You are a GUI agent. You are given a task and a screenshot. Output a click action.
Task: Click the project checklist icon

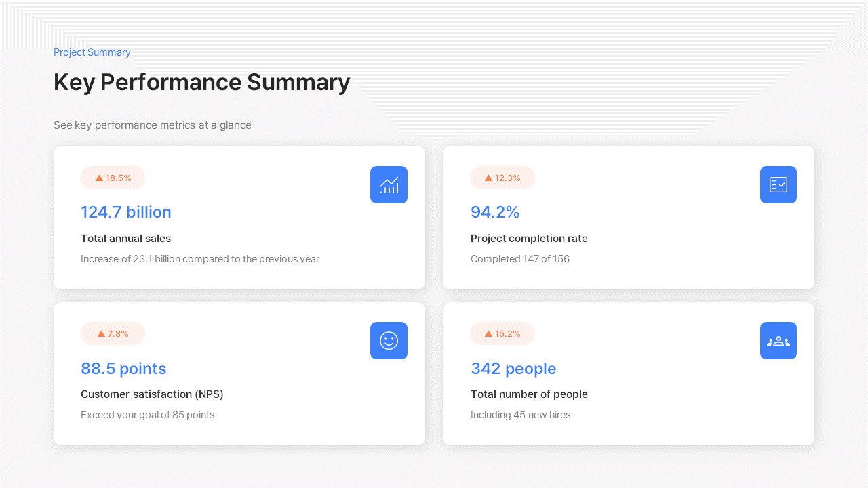[x=778, y=184]
